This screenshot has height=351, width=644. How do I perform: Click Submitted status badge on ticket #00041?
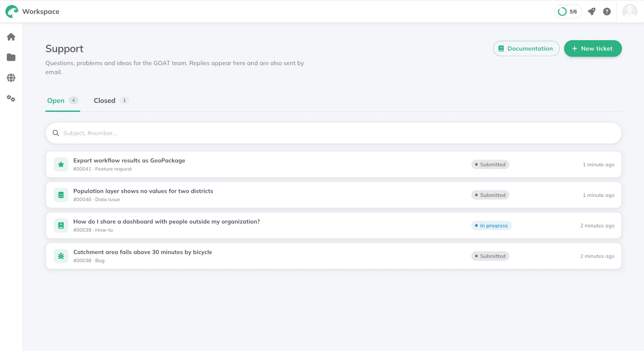[x=490, y=164]
